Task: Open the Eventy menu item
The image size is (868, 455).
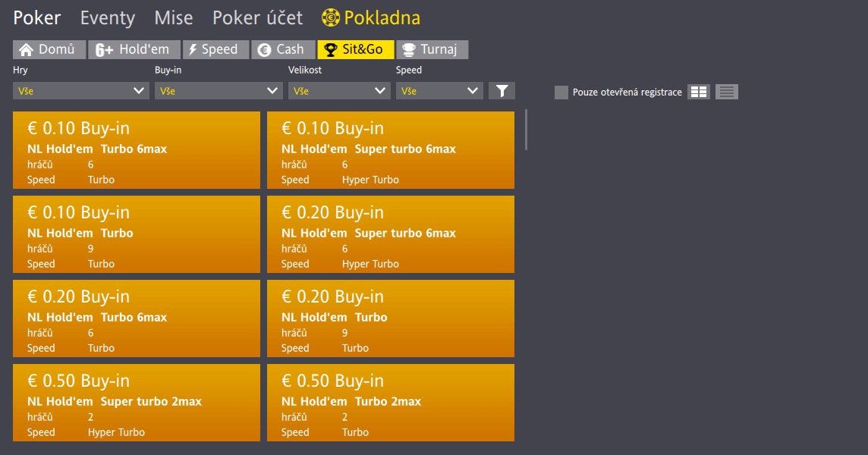Action: pyautogui.click(x=108, y=18)
